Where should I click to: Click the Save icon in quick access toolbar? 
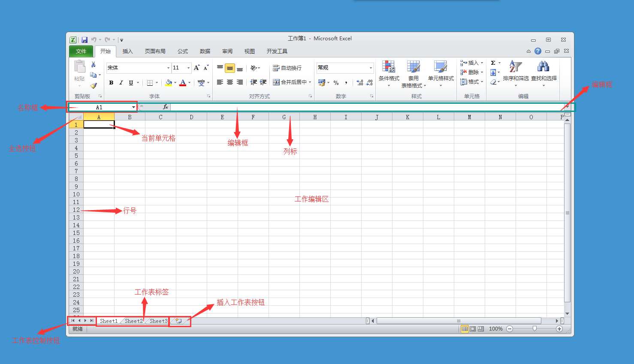85,39
